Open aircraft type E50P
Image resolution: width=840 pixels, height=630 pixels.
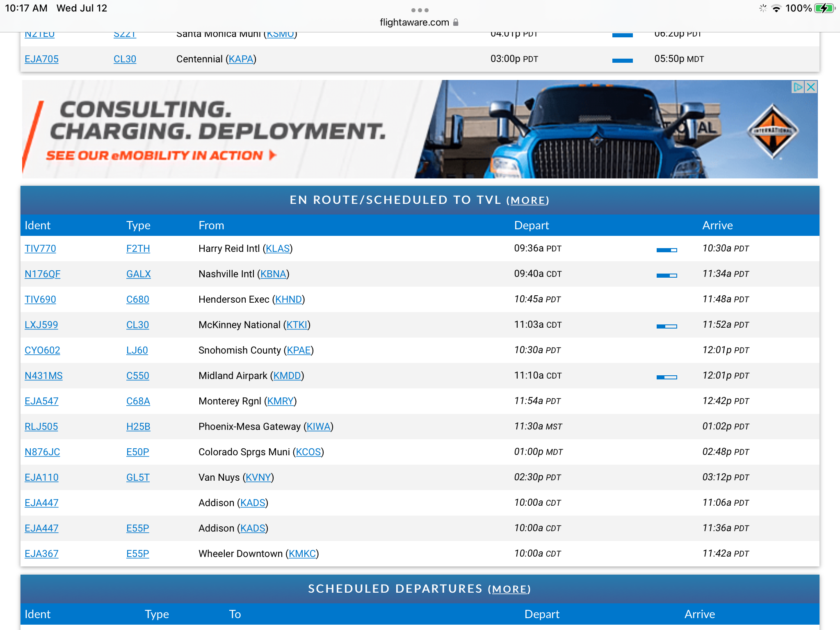pos(138,452)
